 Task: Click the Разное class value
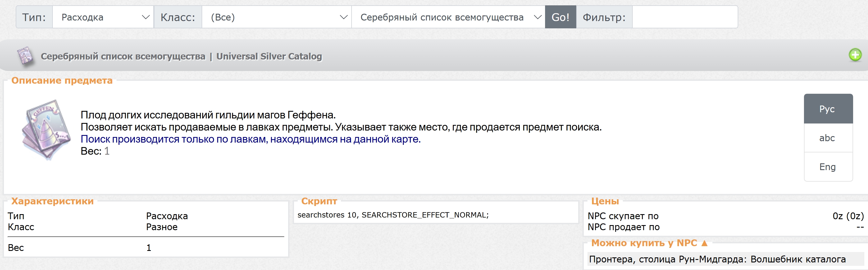(x=162, y=227)
